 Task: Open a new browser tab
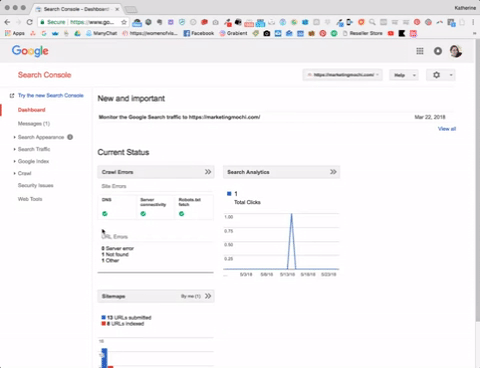131,9
